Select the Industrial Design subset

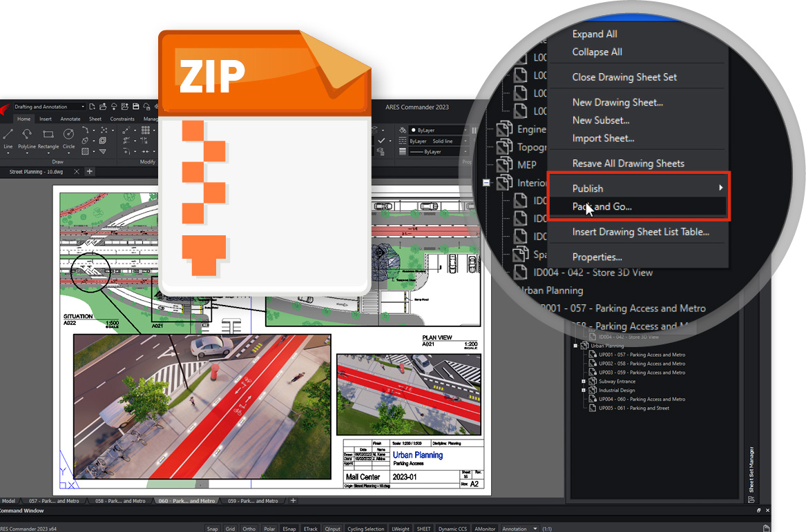[x=617, y=391]
